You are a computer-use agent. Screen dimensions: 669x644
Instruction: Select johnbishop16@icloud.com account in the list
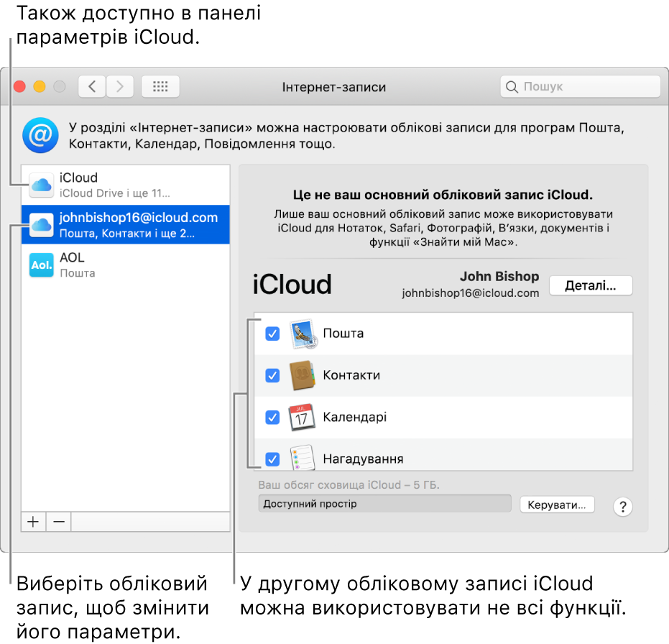(x=126, y=225)
